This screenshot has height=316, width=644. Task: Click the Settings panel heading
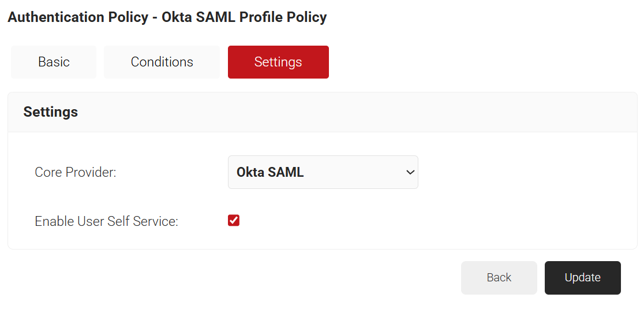pos(51,112)
